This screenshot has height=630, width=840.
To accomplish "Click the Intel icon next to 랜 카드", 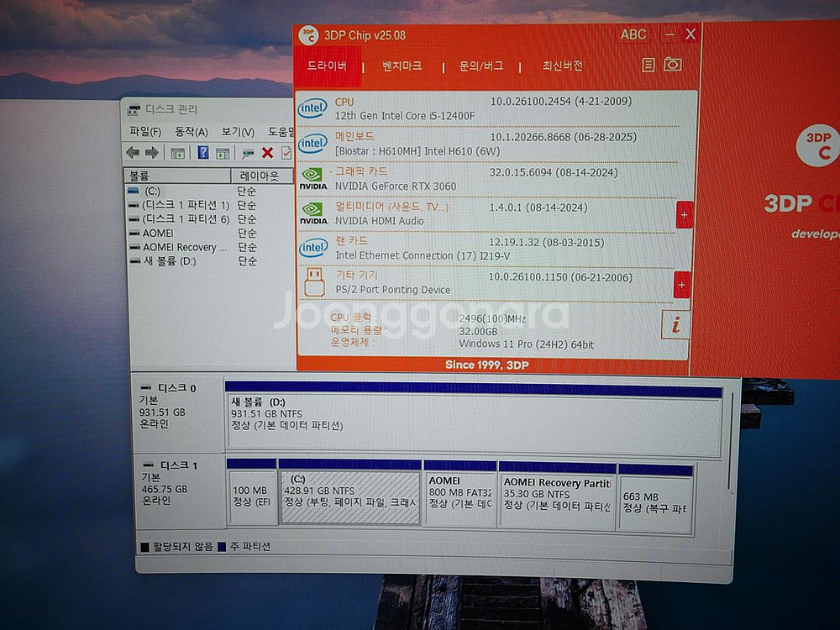I will (312, 248).
